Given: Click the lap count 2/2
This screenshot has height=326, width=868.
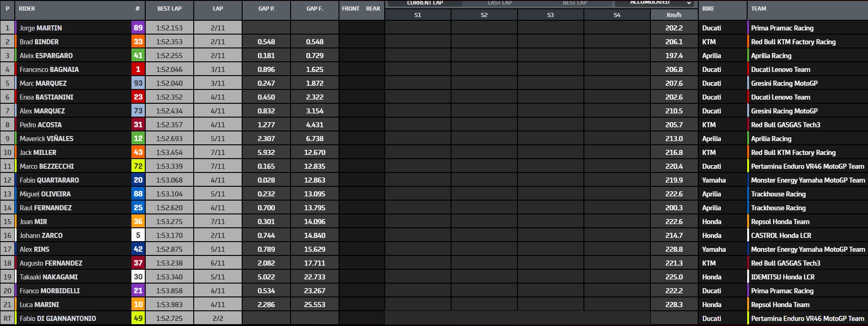Looking at the screenshot, I should [218, 319].
